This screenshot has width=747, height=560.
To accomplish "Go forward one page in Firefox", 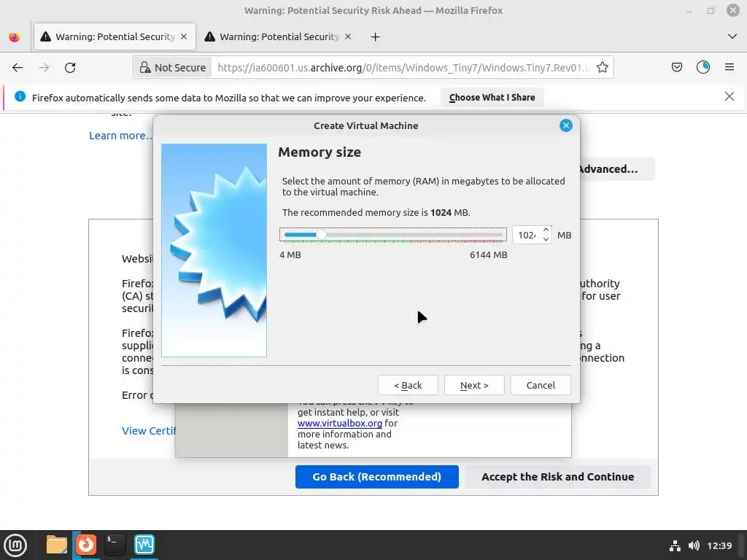I will tap(44, 68).
